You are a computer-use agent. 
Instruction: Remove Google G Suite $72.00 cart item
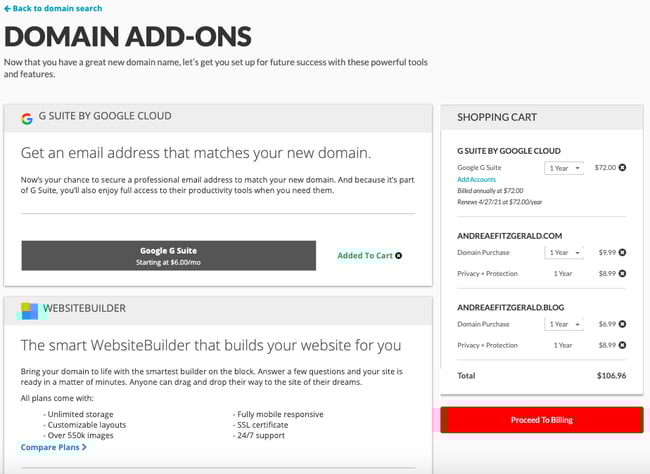click(x=622, y=168)
